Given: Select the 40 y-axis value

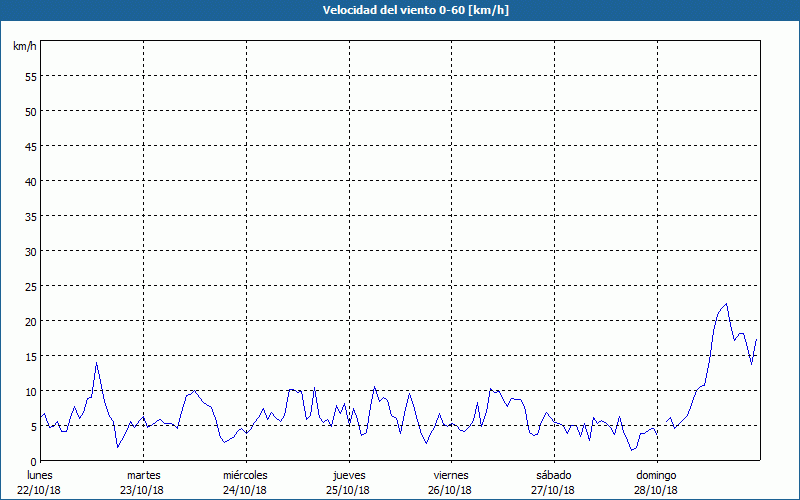Looking at the screenshot, I should click(31, 182).
